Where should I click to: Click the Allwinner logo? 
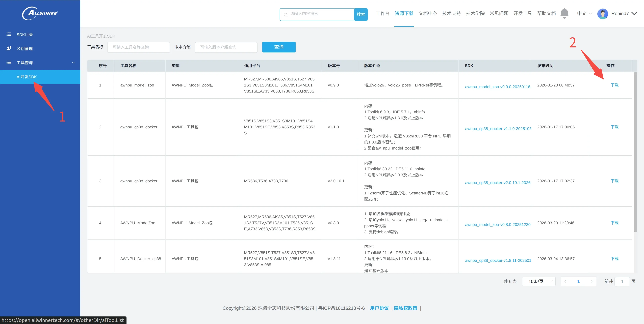[x=40, y=13]
